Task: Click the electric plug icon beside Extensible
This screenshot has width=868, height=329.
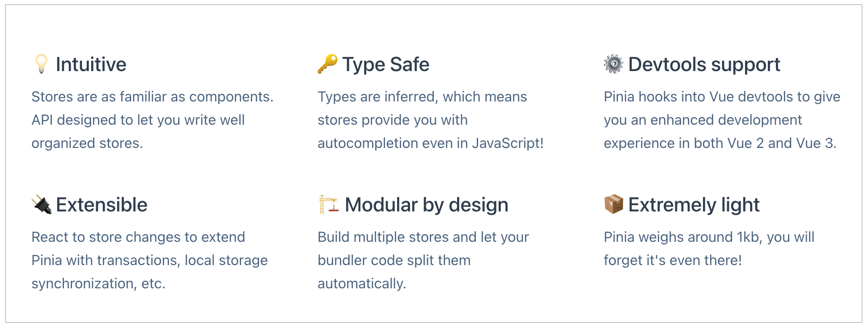Action: pos(42,204)
